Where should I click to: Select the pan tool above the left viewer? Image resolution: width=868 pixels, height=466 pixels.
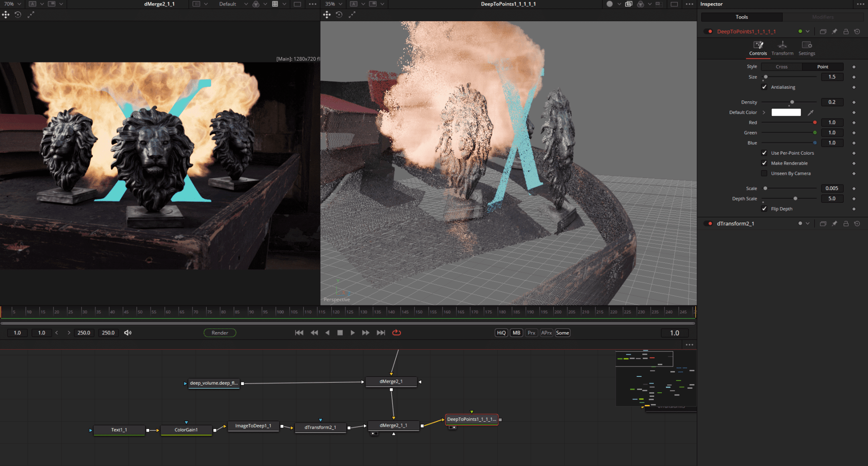(6, 14)
